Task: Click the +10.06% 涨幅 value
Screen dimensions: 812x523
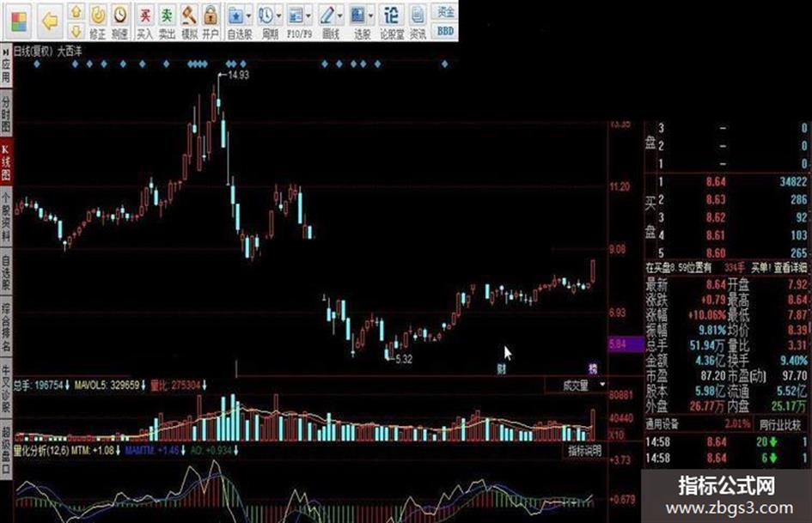Action: click(707, 315)
